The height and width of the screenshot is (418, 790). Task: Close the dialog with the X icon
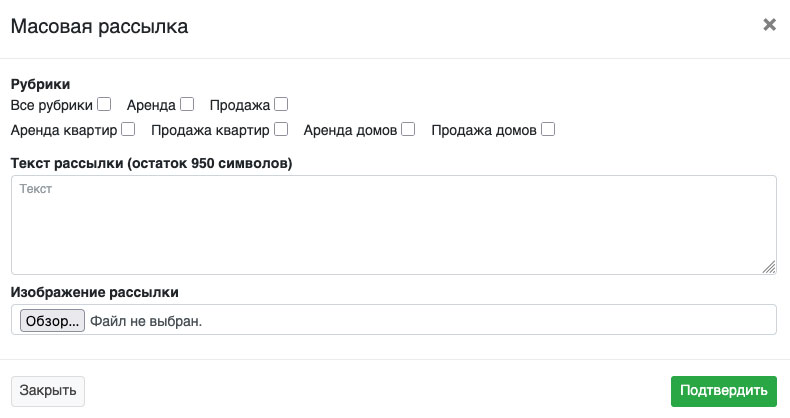pyautogui.click(x=769, y=25)
